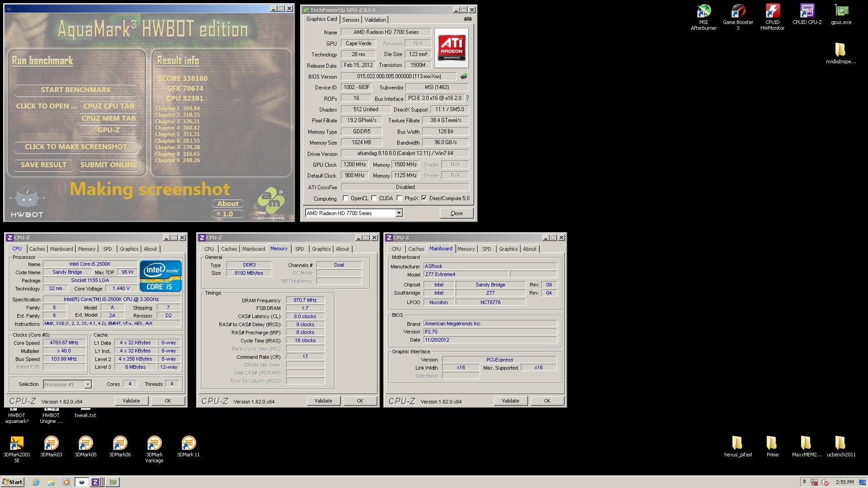This screenshot has width=868, height=488.
Task: Click the About button in AquaMark
Action: (x=228, y=204)
